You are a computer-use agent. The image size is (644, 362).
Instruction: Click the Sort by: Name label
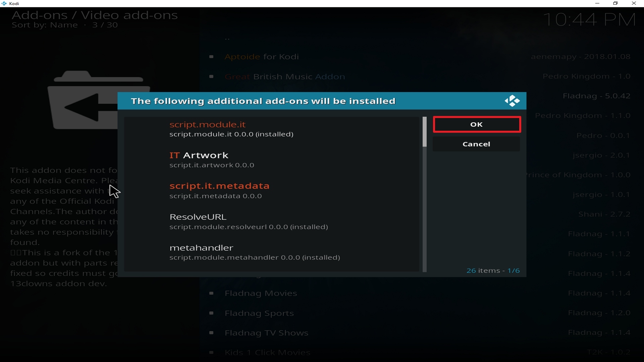click(45, 25)
